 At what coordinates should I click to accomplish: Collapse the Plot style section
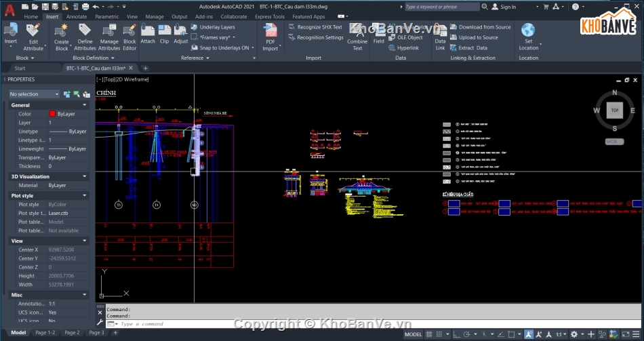click(x=85, y=195)
